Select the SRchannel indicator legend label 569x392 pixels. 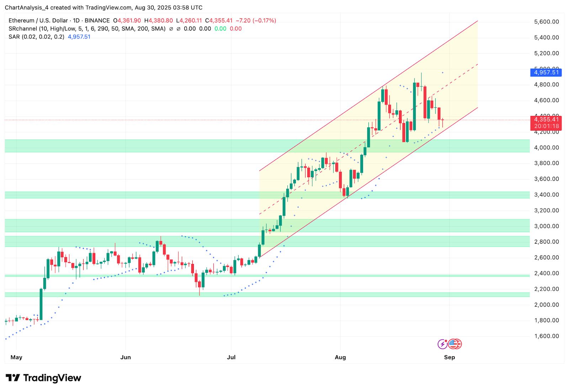pos(87,29)
